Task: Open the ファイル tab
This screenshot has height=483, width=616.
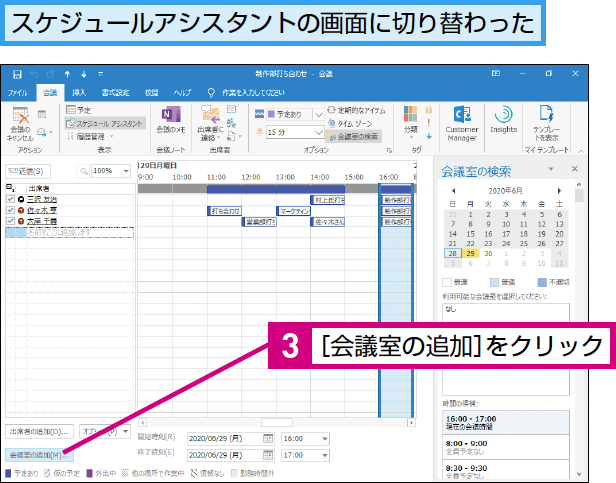Action: pos(18,91)
